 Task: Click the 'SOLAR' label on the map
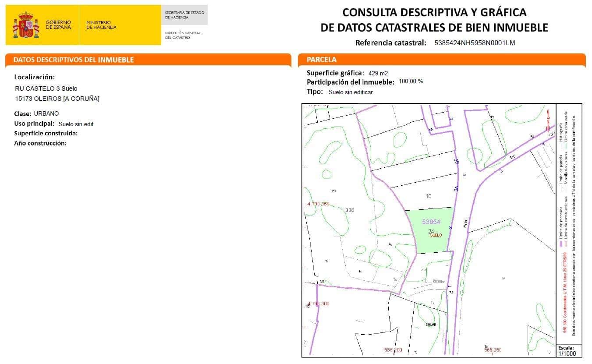(x=431, y=325)
